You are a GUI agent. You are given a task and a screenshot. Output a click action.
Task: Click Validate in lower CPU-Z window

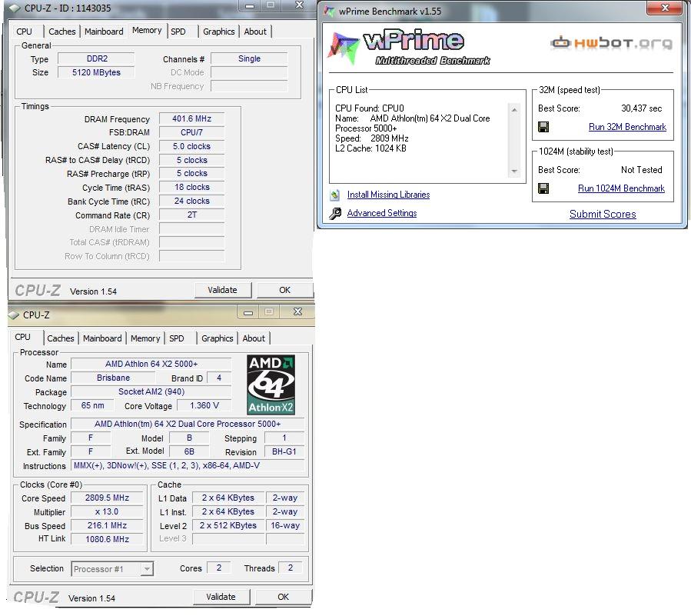[221, 597]
